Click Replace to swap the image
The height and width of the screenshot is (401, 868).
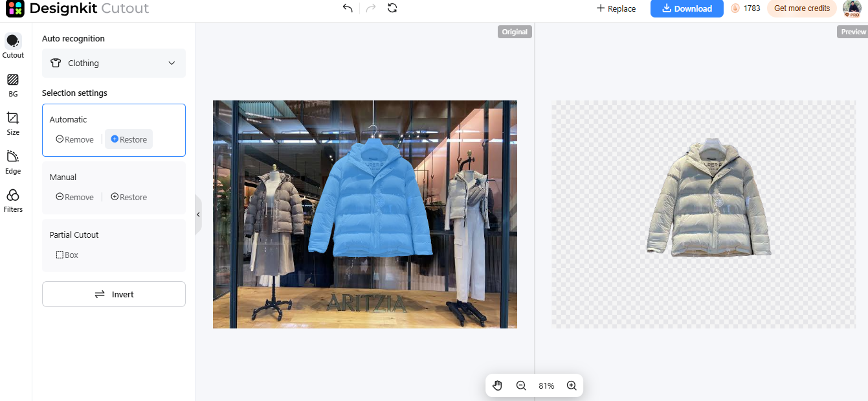pyautogui.click(x=616, y=8)
